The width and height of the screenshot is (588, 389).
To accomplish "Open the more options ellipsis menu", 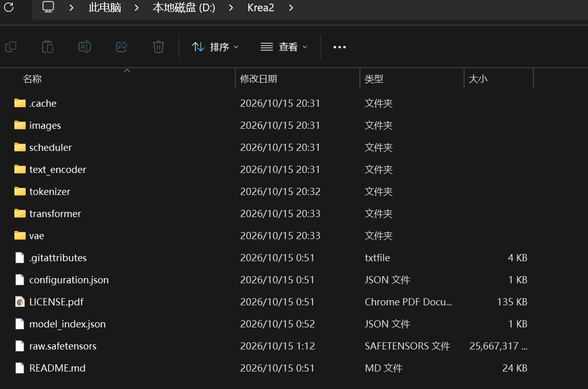I will [340, 47].
